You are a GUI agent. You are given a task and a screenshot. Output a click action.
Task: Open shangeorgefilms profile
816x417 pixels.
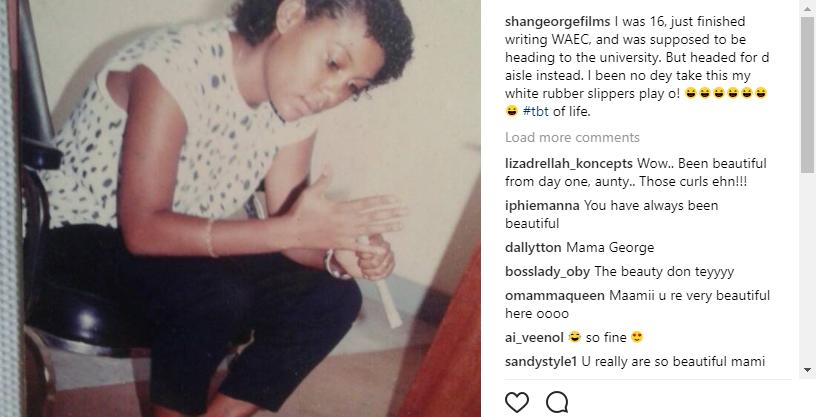557,22
